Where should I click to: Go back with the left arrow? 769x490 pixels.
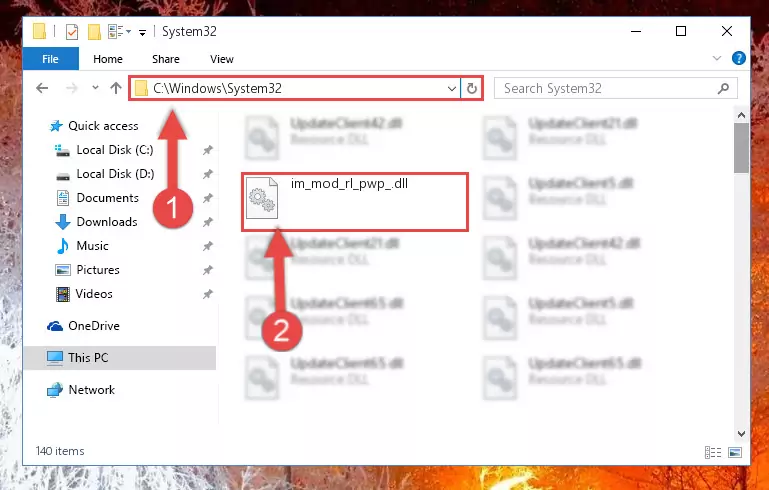tap(42, 88)
